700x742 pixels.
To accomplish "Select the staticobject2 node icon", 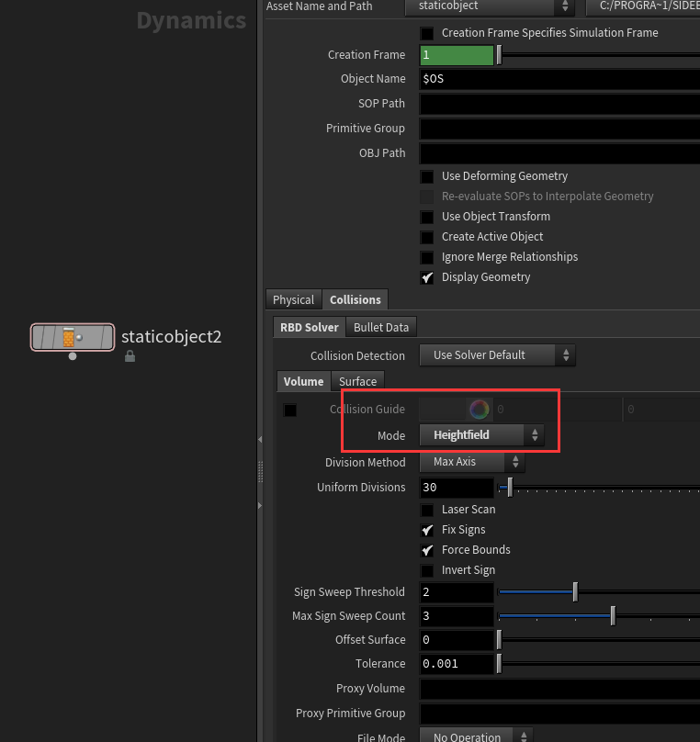I will tap(72, 337).
